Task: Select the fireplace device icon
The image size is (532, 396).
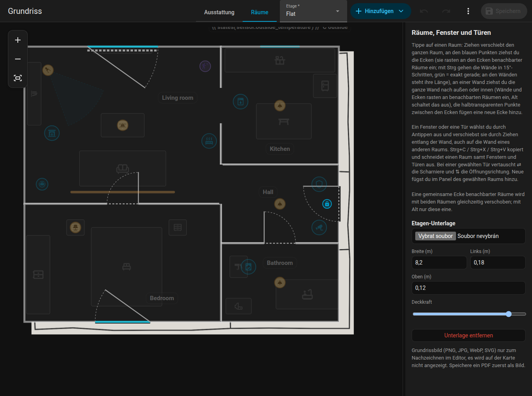Action: click(52, 133)
